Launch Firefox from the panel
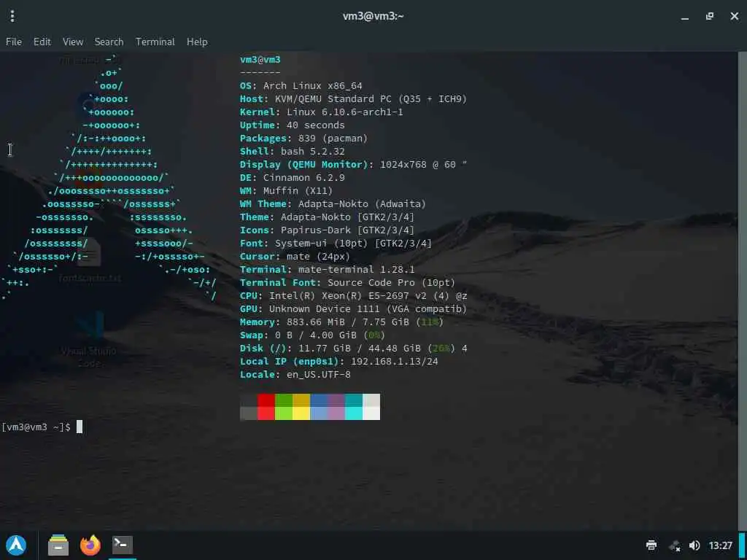747x560 pixels. 90,545
